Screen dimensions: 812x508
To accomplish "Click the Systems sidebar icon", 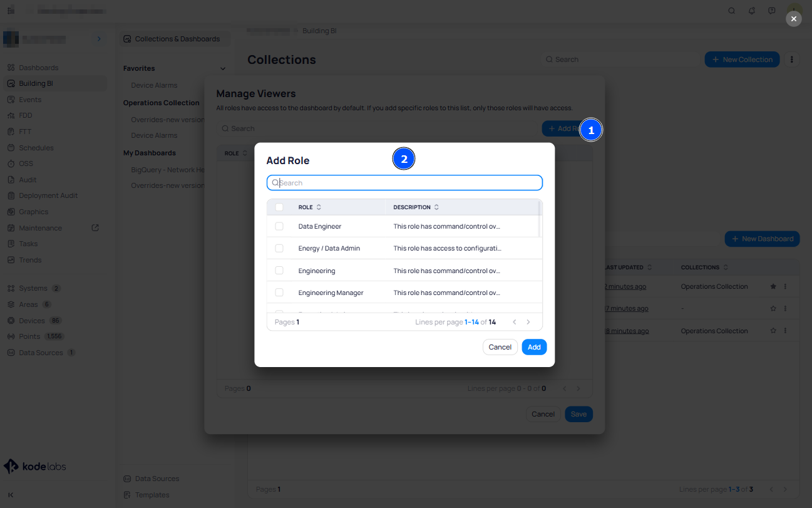I will [x=11, y=288].
